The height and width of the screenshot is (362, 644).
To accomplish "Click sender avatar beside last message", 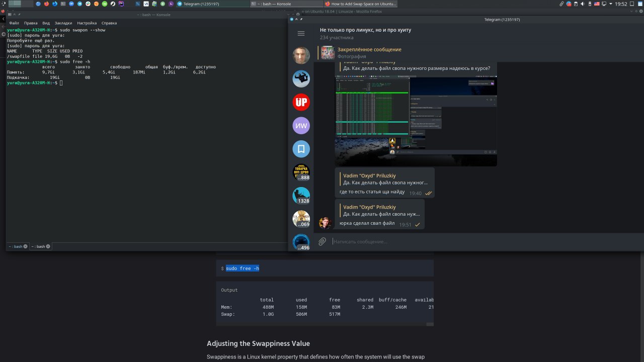I will coord(325,223).
